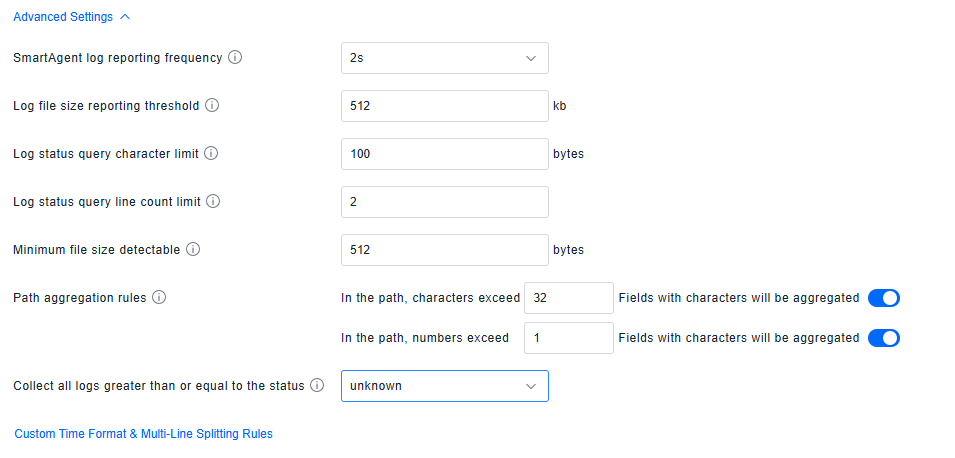955x458 pixels.
Task: Open the SmartAgent reporting frequency dropdown showing 2s
Action: [x=444, y=58]
